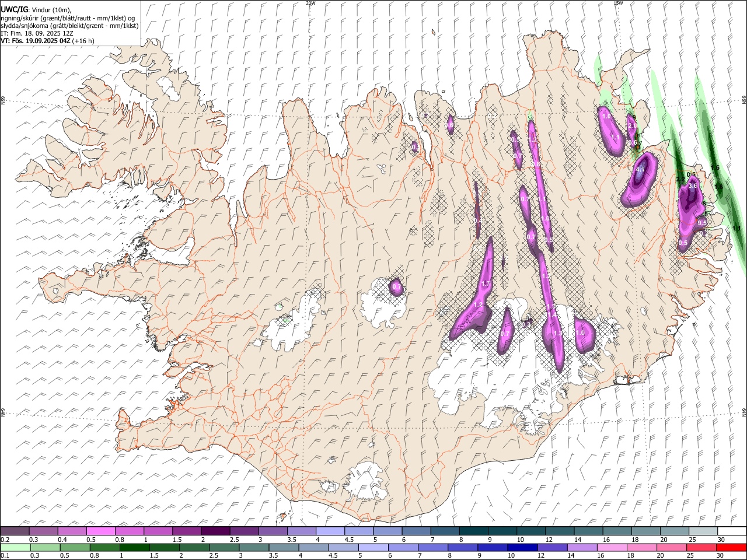Screen dimensions: 747x560
Task: Click the "slydda/snjókoma (grátt/bleikt/grænt - mm/1klst)" line
Action: [69, 26]
